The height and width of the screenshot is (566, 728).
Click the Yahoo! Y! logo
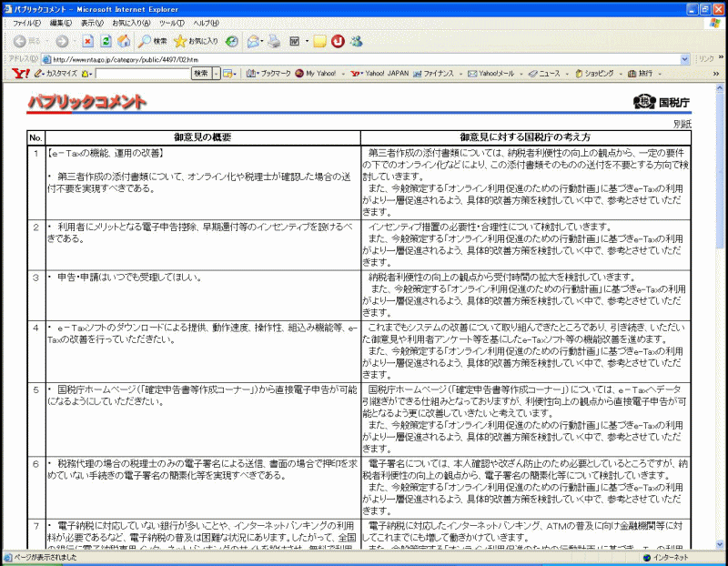20,74
